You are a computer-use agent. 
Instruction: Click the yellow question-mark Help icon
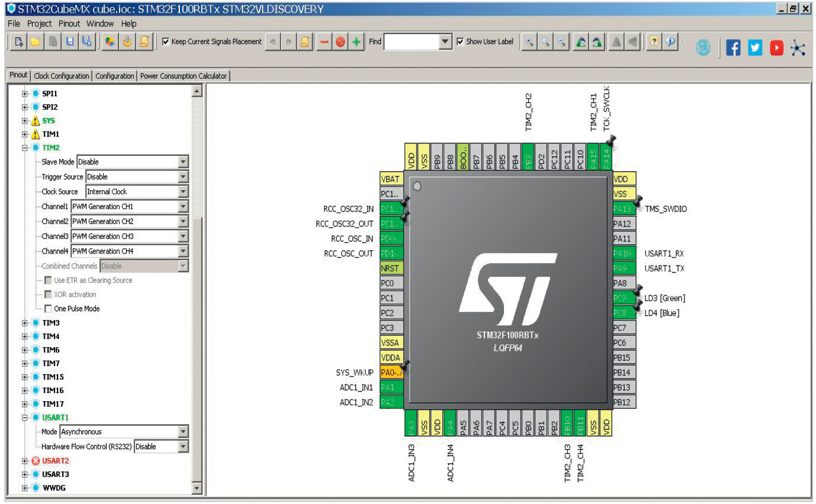coord(654,42)
